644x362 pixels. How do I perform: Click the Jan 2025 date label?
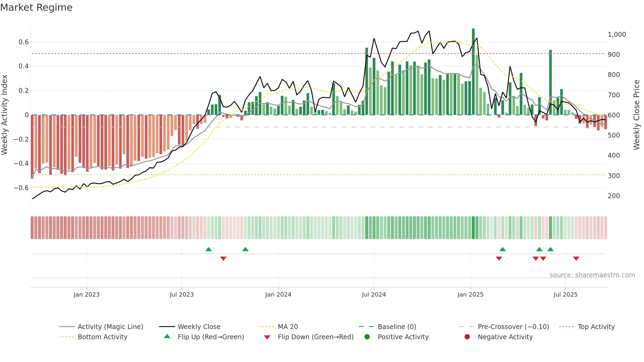pyautogui.click(x=470, y=295)
